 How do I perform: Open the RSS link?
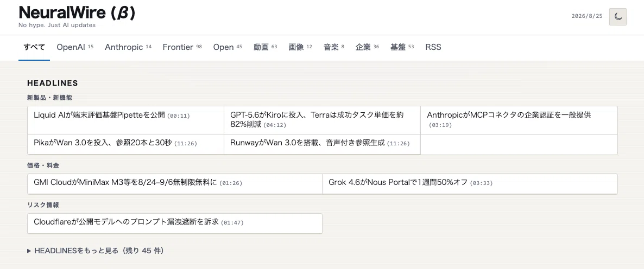click(x=433, y=47)
